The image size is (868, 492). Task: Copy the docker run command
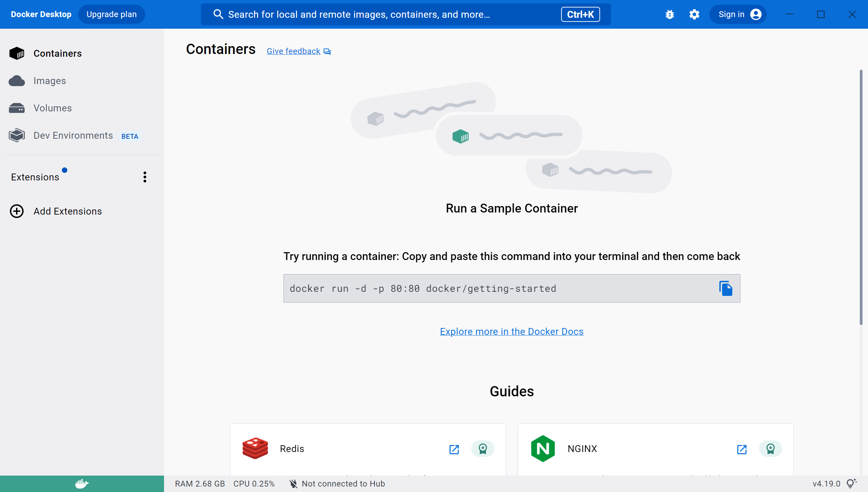[725, 288]
